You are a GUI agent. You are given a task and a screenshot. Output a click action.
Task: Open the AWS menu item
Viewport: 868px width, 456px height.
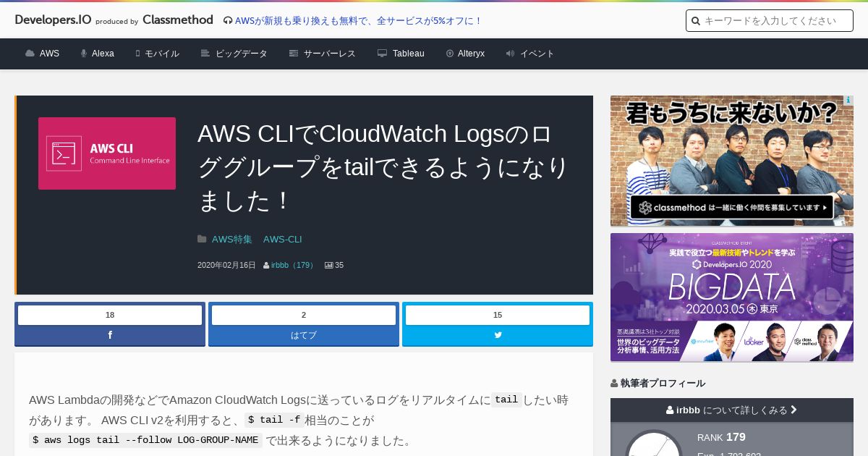[42, 54]
